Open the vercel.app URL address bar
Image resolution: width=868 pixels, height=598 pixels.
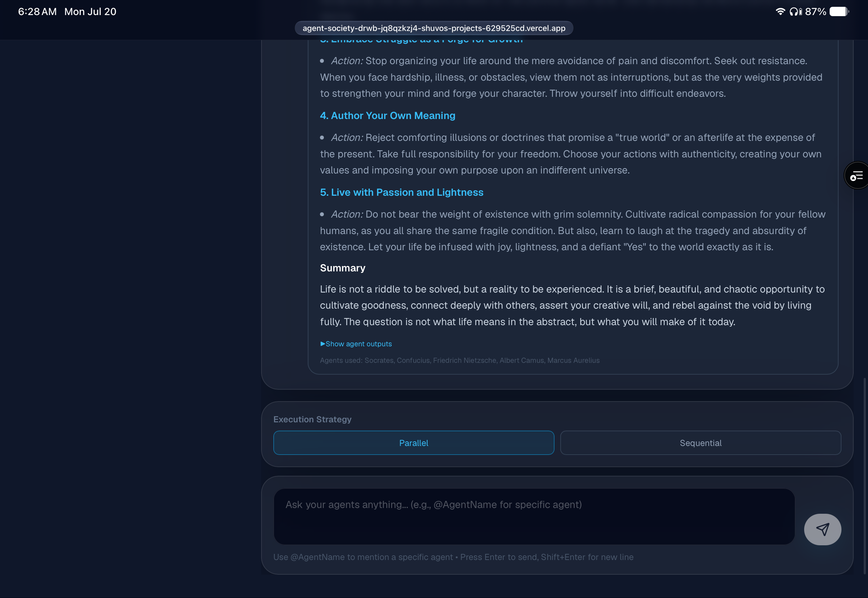click(434, 28)
